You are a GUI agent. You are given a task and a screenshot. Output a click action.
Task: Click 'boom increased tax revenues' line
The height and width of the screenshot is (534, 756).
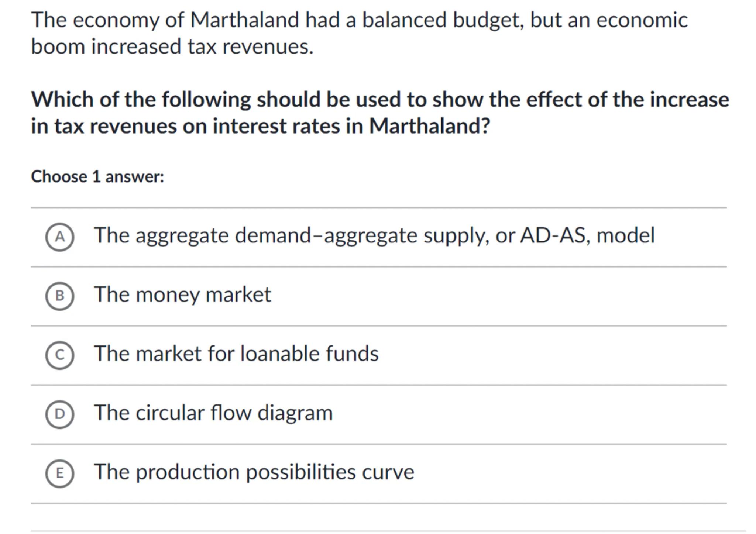click(x=172, y=47)
